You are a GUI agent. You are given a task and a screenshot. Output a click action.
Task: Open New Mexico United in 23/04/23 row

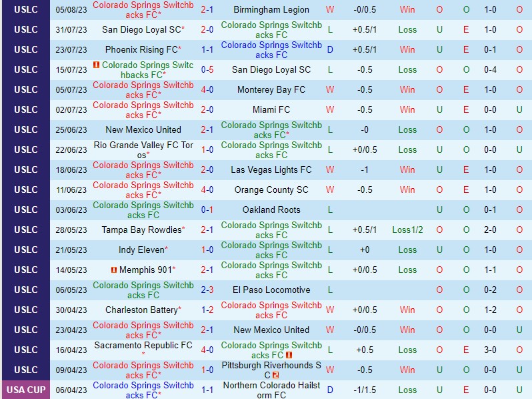tap(271, 330)
